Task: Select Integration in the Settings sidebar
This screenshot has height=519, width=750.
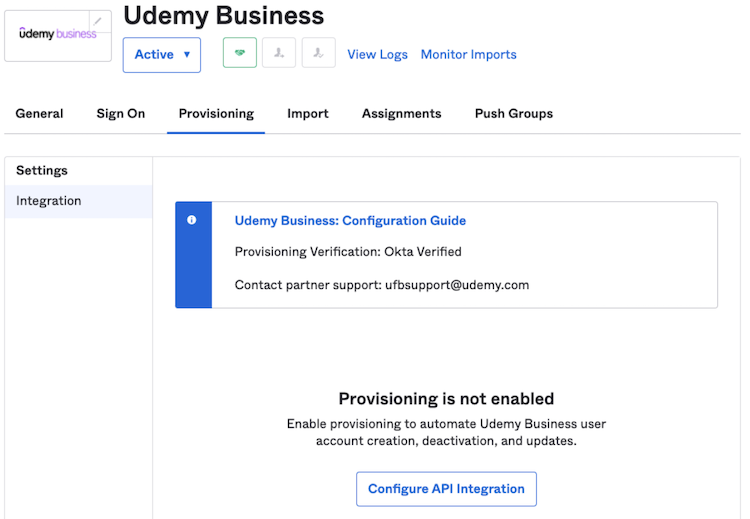Action: click(x=49, y=201)
